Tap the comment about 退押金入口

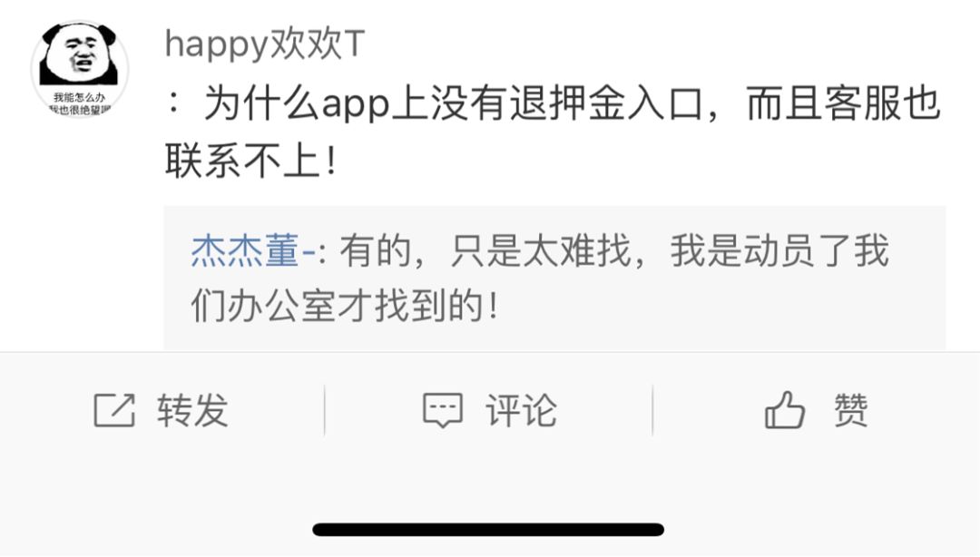point(553,103)
